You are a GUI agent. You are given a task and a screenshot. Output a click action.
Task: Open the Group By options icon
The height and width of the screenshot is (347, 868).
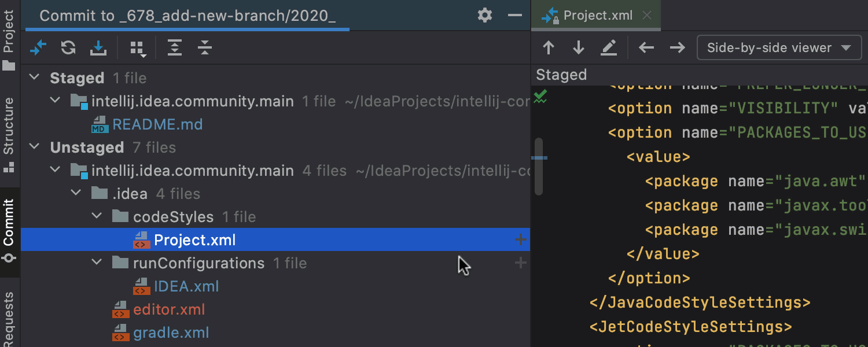138,49
